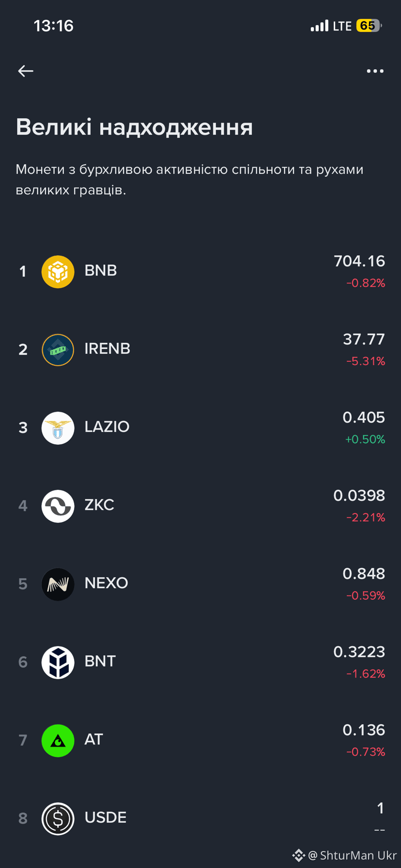Open LAZIO price change +0.50%
The height and width of the screenshot is (868, 401).
(x=365, y=439)
